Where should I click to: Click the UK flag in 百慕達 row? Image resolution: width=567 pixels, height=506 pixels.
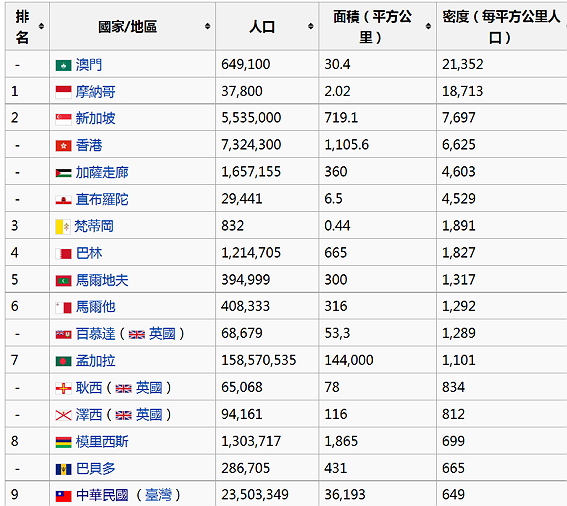tap(137, 335)
